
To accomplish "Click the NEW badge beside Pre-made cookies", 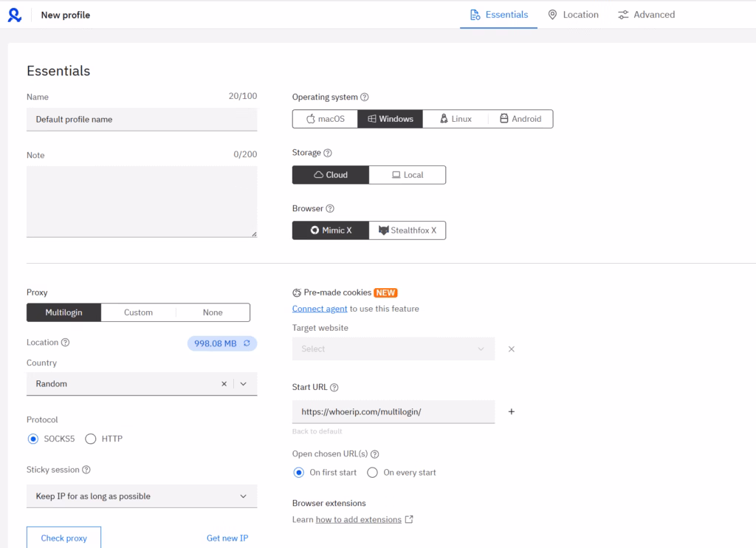I will point(385,292).
